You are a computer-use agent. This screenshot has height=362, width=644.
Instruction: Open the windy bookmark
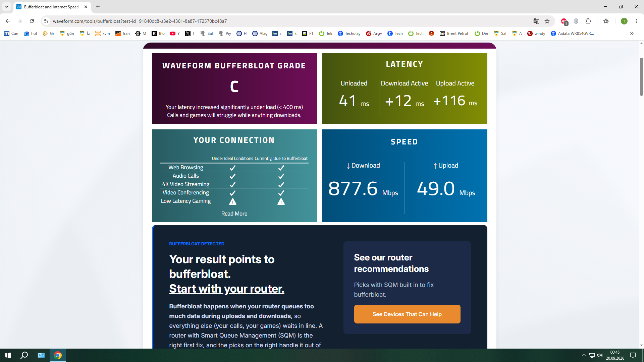536,34
